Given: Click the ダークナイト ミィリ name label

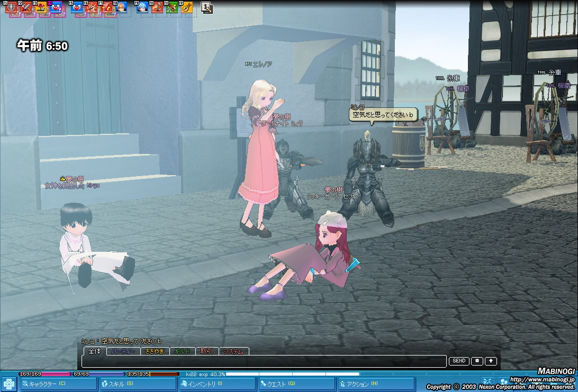Looking at the screenshot, I should click(282, 123).
